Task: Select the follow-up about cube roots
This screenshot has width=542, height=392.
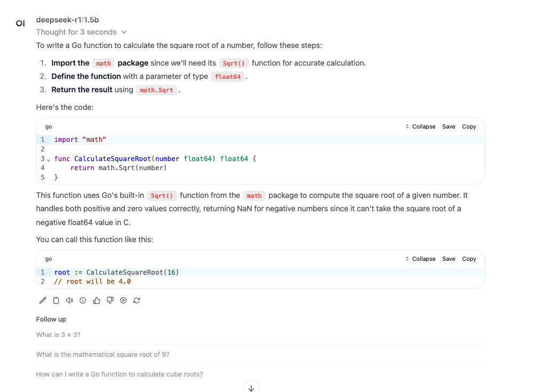Action: 261,374
